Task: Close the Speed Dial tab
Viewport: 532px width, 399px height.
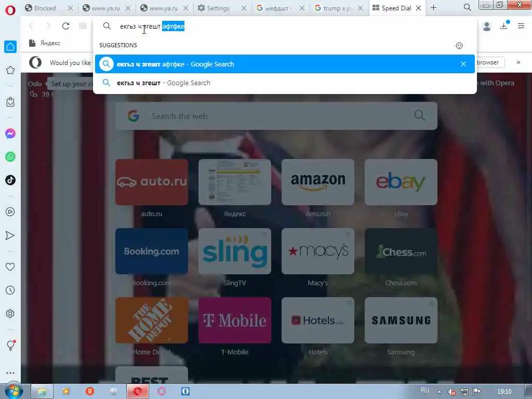Action: (x=419, y=8)
